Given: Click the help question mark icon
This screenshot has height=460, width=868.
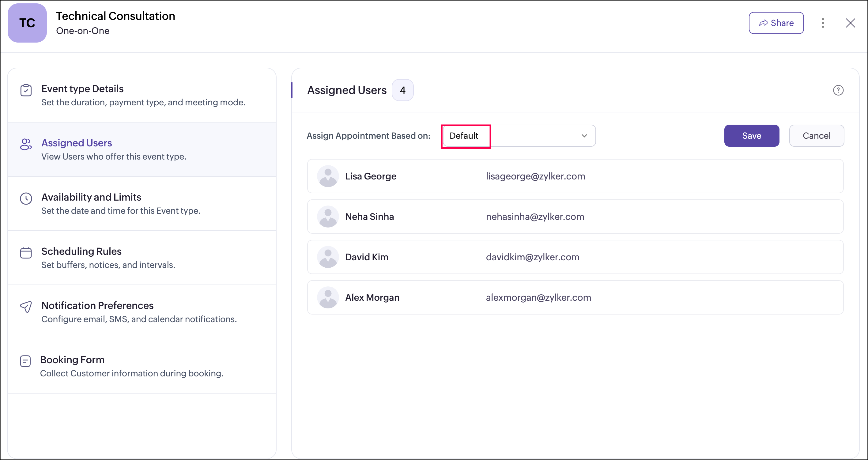Looking at the screenshot, I should (x=838, y=90).
